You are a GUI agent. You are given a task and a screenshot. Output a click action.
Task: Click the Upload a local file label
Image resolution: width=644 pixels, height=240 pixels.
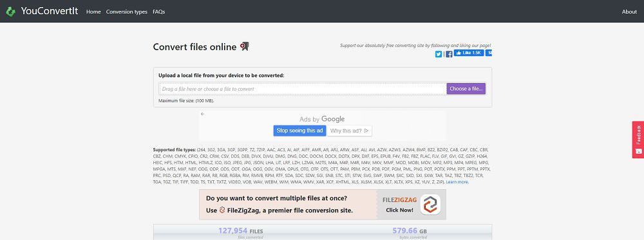coord(222,75)
